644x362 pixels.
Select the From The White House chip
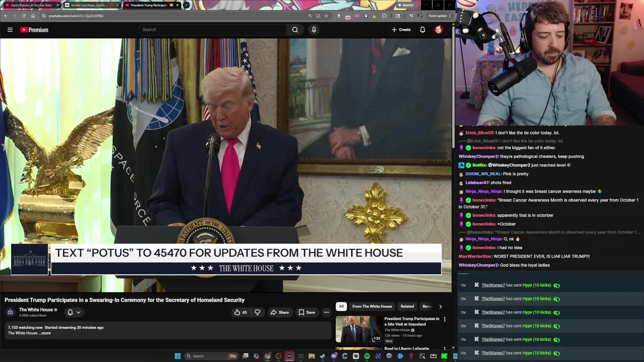(x=372, y=306)
